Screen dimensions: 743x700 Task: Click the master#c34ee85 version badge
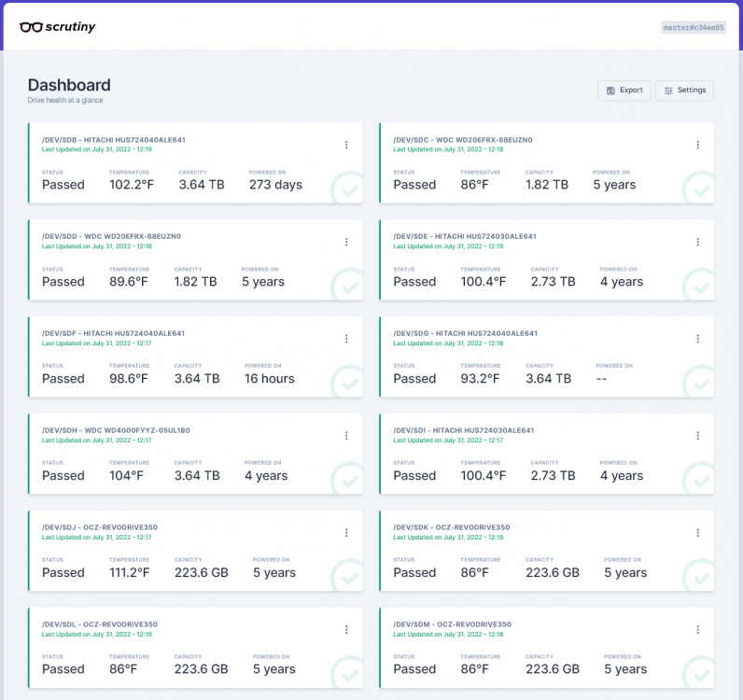click(694, 27)
